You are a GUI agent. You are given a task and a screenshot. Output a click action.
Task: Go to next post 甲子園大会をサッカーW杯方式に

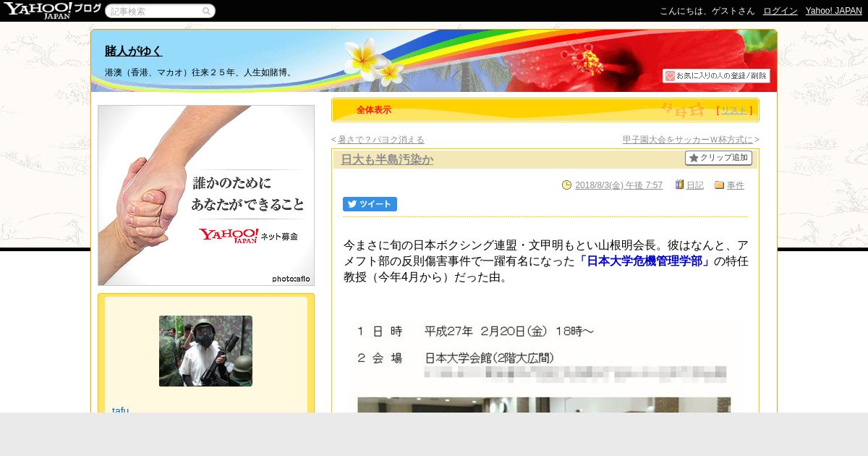click(688, 140)
